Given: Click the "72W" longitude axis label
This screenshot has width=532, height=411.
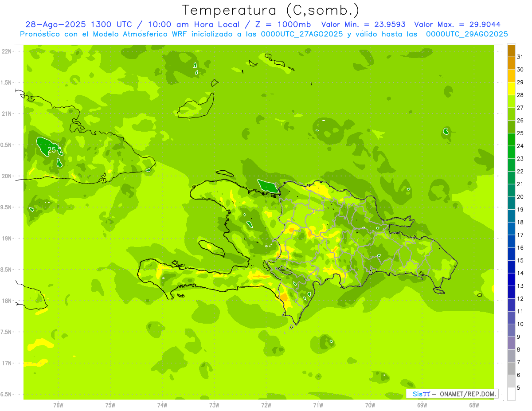Looking at the screenshot, I should 266,405.
